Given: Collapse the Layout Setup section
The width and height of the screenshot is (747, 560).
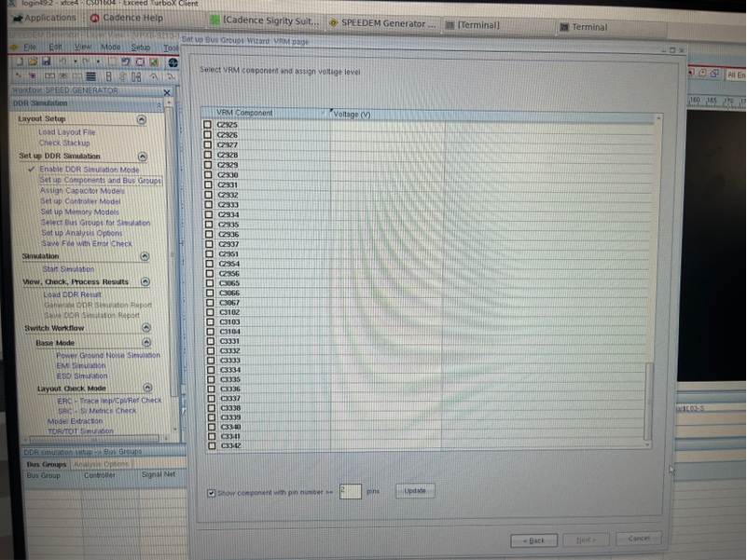Looking at the screenshot, I should 141,119.
